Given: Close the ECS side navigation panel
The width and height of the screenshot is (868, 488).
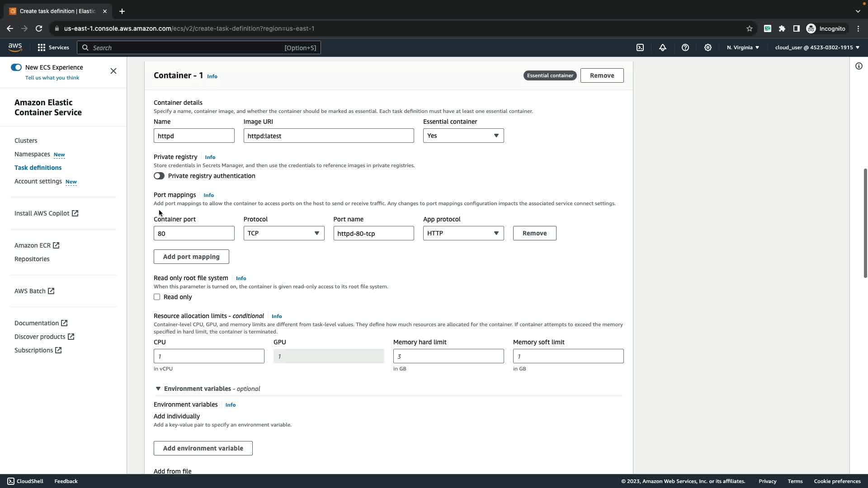Looking at the screenshot, I should (x=113, y=71).
